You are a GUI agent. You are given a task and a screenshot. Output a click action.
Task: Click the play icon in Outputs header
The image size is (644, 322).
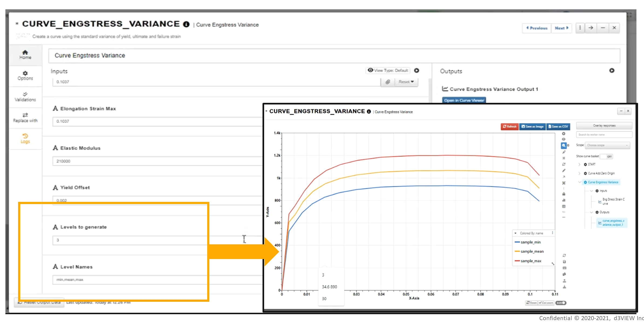612,70
